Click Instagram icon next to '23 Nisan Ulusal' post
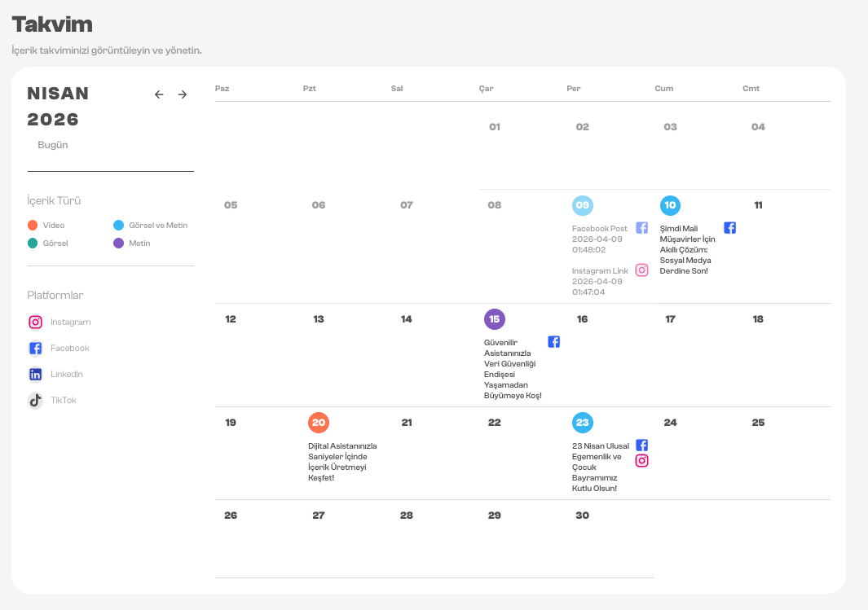The image size is (868, 610). tap(641, 461)
